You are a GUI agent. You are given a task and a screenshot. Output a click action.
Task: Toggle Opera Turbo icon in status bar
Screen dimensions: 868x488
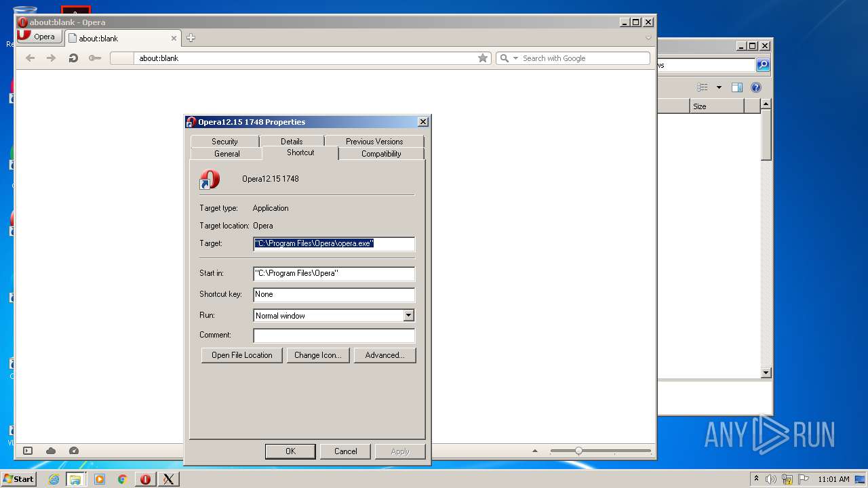(x=74, y=451)
